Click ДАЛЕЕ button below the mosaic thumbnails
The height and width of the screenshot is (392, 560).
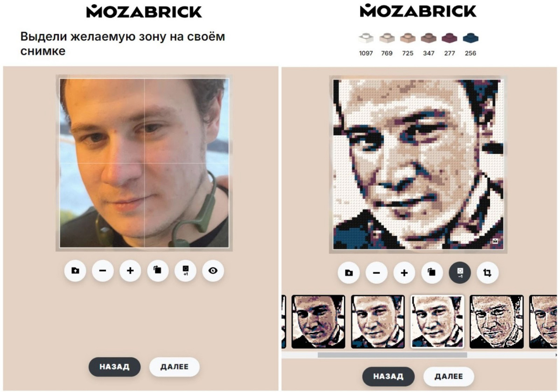[x=448, y=377]
